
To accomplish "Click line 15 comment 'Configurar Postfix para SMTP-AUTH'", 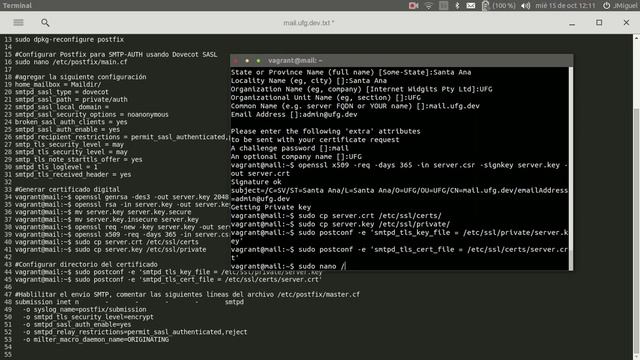I will [x=116, y=55].
